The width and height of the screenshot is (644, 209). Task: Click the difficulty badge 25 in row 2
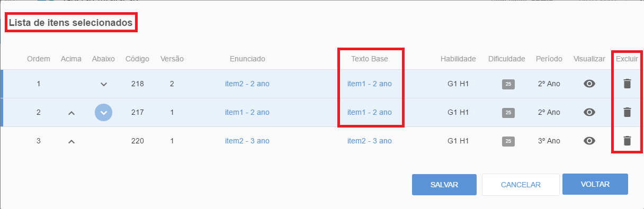pos(508,112)
